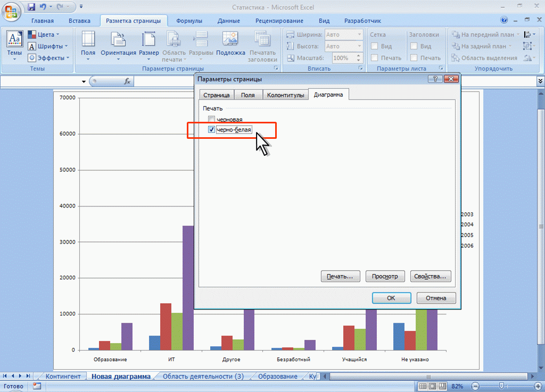Open the Group objects menu icon
The image size is (545, 392).
pyautogui.click(x=530, y=46)
